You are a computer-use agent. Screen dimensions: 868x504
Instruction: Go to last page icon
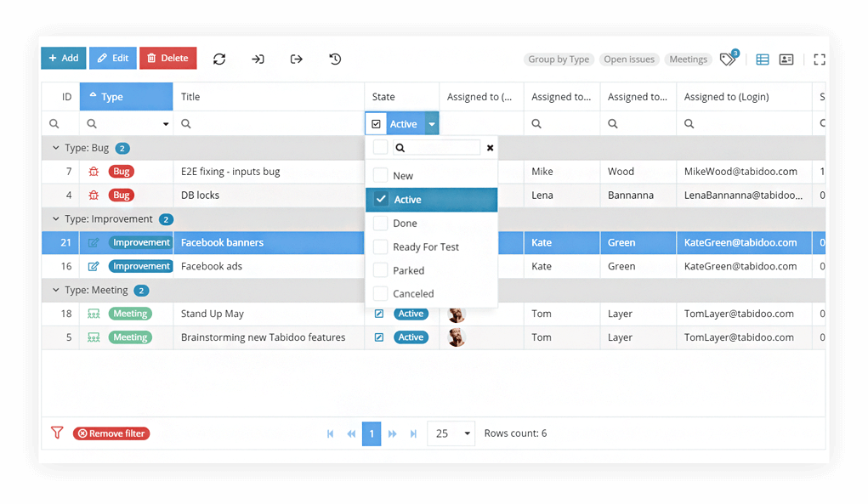413,433
